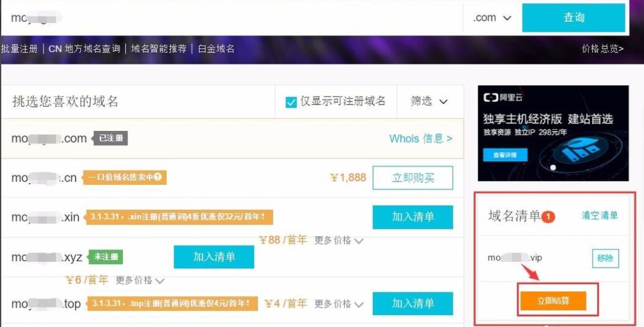Click the help icon on 一口价域名售卖中 tag
This screenshot has height=327, width=644.
[x=158, y=177]
